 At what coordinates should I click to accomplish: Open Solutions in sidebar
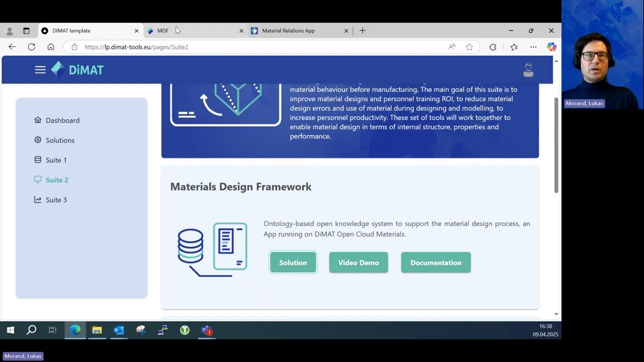(x=54, y=140)
